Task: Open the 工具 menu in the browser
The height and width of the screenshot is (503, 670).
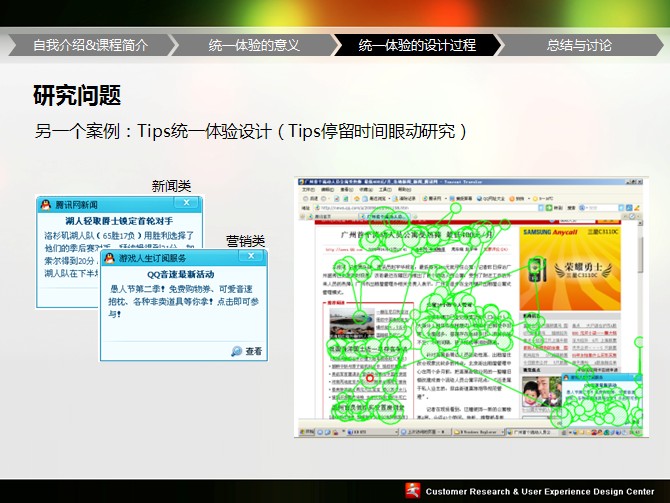Action: coord(385,189)
